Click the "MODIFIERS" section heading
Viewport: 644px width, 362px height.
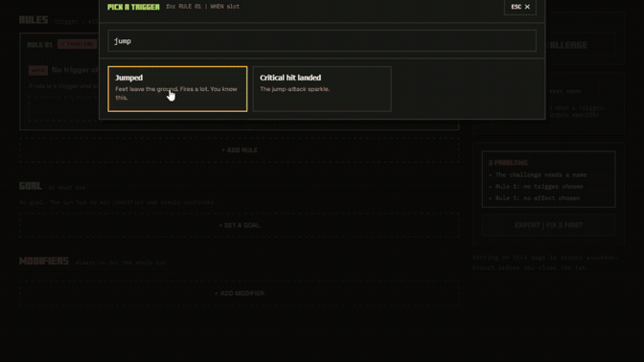pos(44,261)
